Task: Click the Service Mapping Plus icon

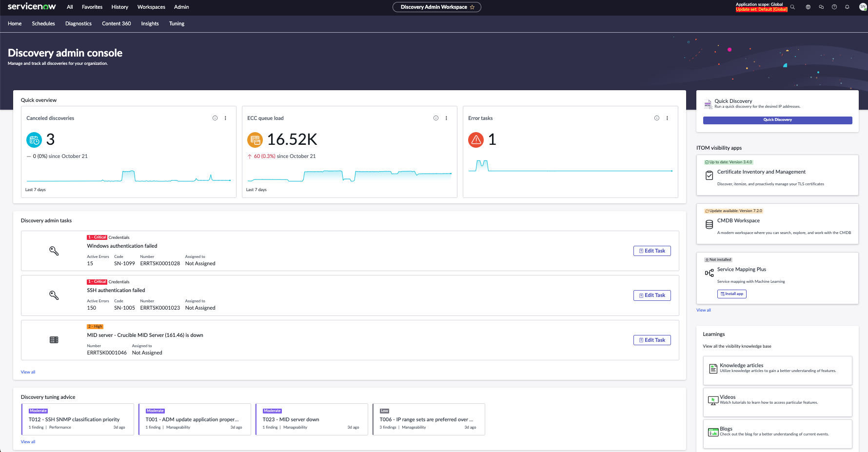Action: click(x=710, y=273)
